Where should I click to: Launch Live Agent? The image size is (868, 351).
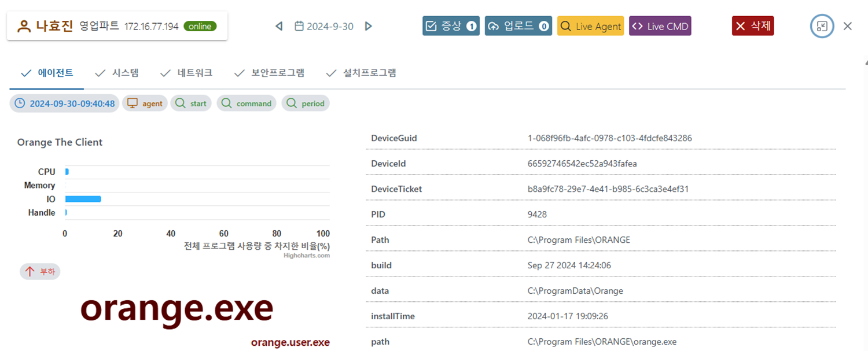[590, 26]
